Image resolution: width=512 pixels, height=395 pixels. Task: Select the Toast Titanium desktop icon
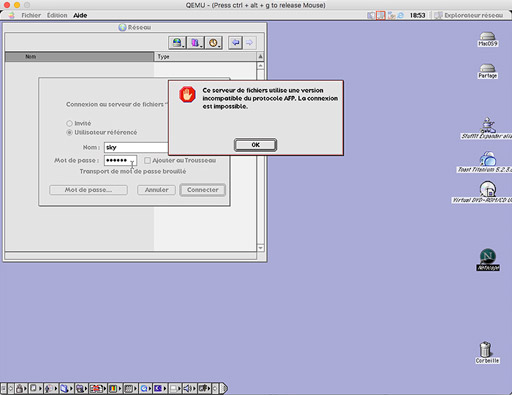point(487,162)
